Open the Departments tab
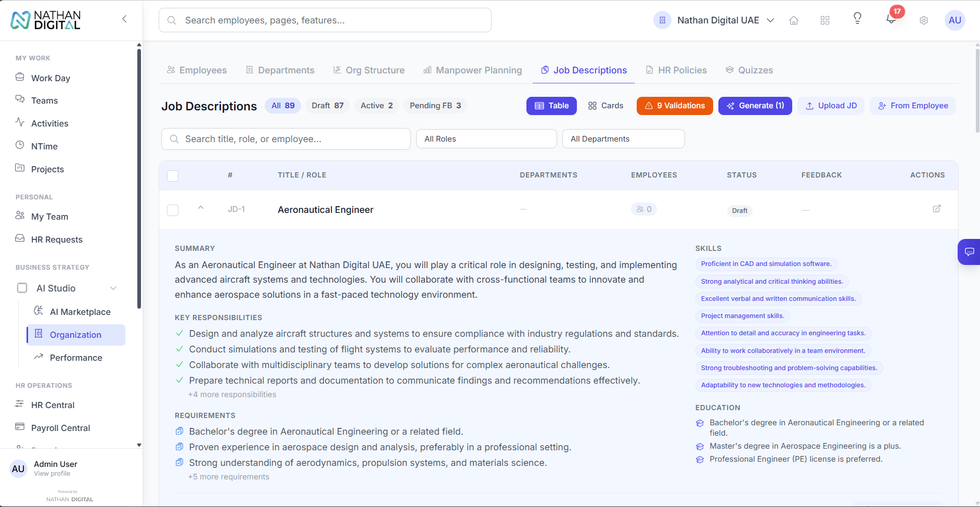This screenshot has height=507, width=980. click(x=280, y=70)
